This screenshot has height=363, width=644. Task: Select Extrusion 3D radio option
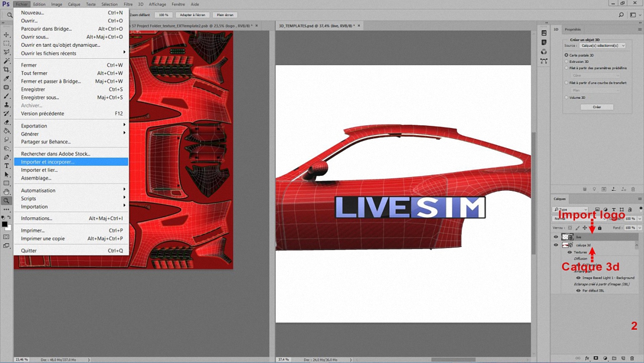(x=567, y=61)
